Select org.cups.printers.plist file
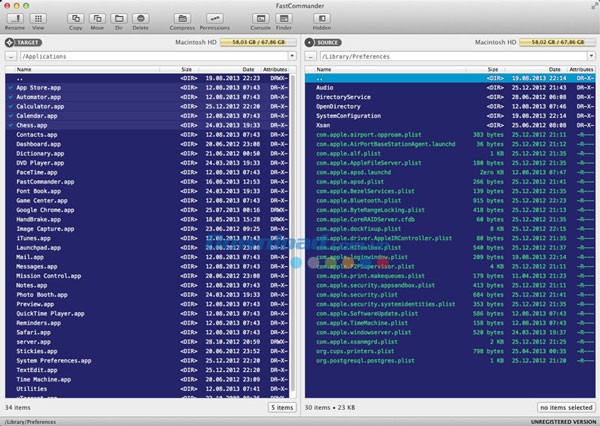 450,351
